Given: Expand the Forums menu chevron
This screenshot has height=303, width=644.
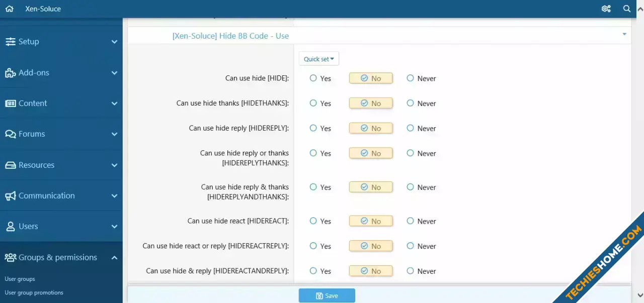Looking at the screenshot, I should (x=114, y=134).
